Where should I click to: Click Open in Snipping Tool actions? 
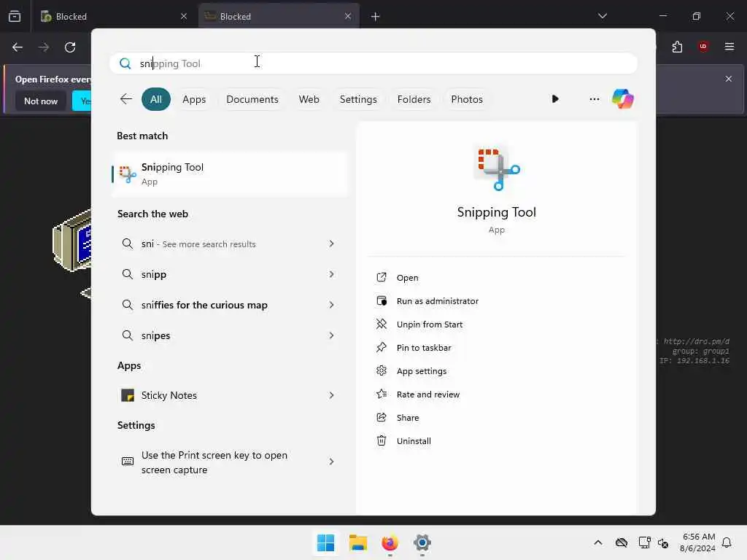407,278
